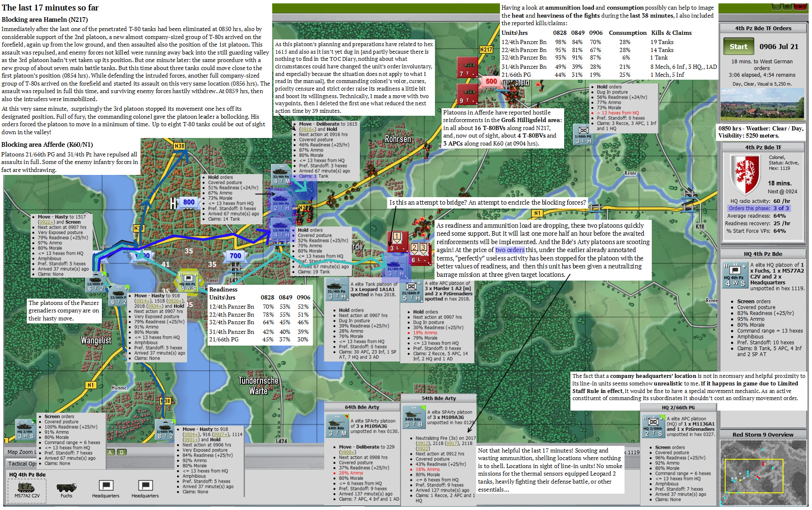Collapse the 4th Pz Bde TF Orders panel header
Screen dimensions: 812x510
click(763, 28)
